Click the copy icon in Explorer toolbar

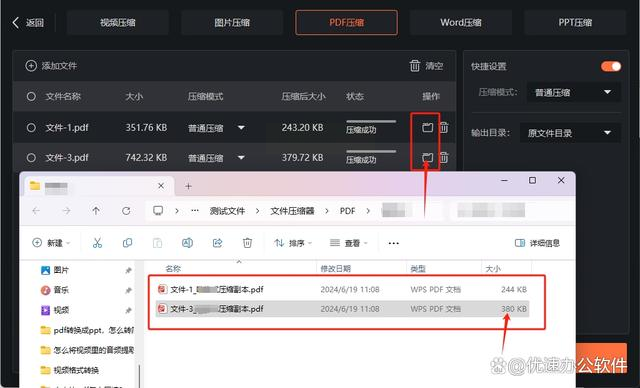click(127, 243)
